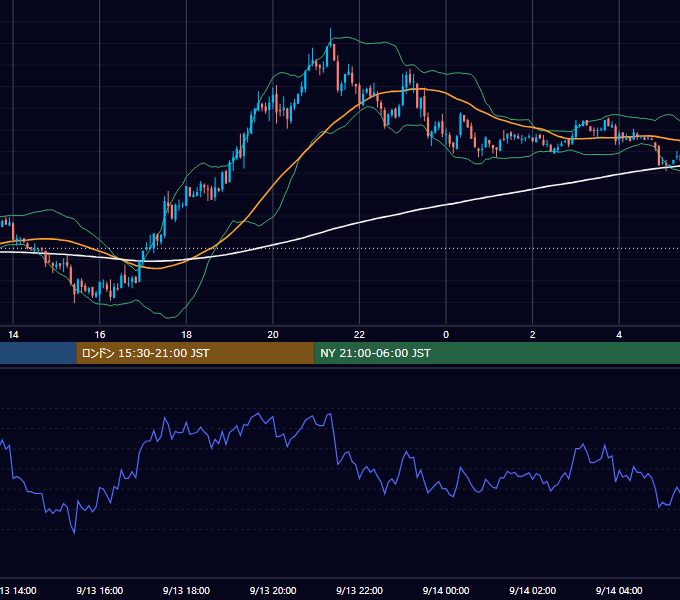Click the 18 hour axis label
The height and width of the screenshot is (600, 680).
click(x=186, y=335)
